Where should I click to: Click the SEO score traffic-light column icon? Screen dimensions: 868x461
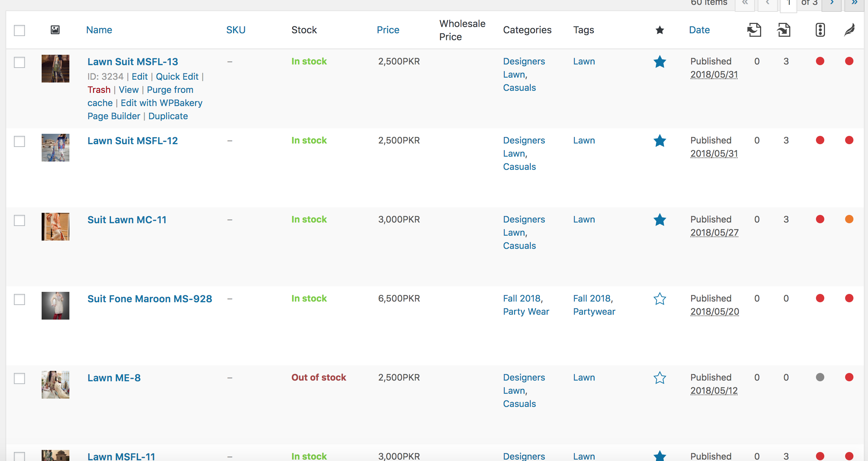pyautogui.click(x=820, y=30)
